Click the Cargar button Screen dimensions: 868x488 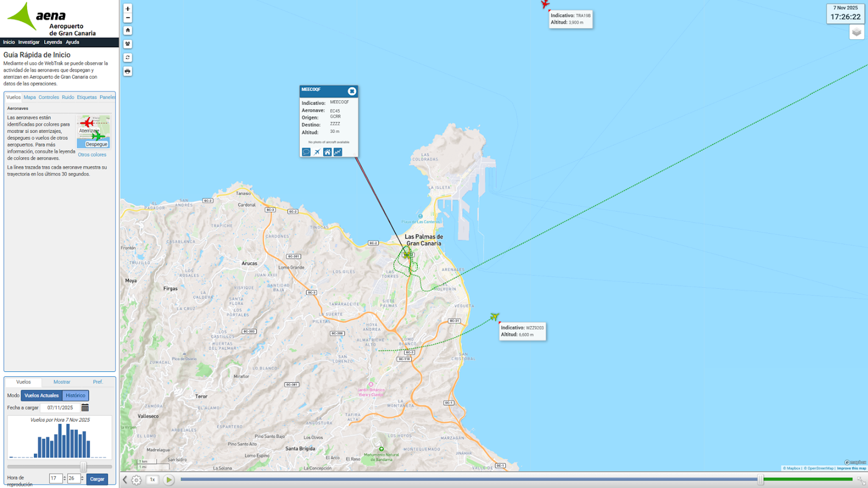(x=97, y=479)
